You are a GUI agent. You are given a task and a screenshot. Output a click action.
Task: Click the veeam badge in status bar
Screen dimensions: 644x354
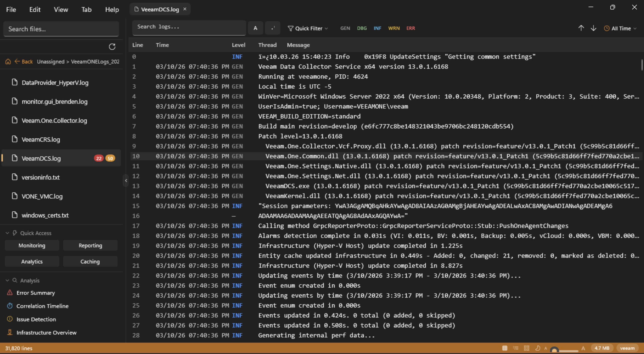pyautogui.click(x=627, y=348)
